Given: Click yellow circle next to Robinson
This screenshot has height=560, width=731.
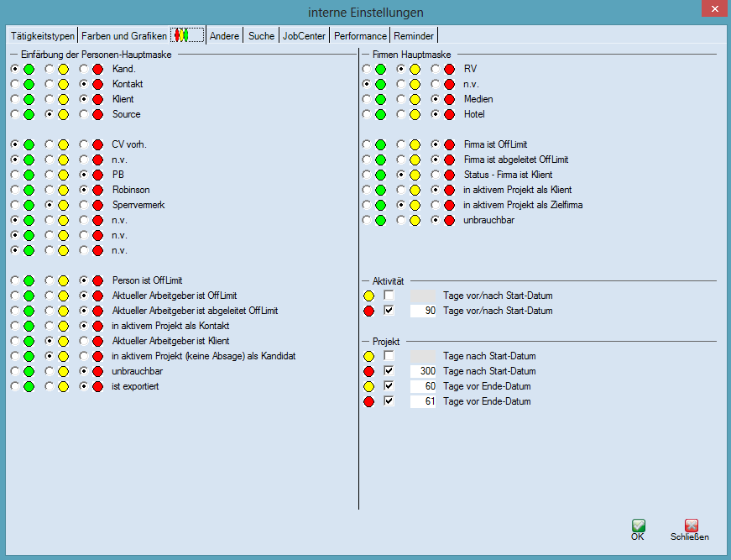Looking at the screenshot, I should click(63, 190).
